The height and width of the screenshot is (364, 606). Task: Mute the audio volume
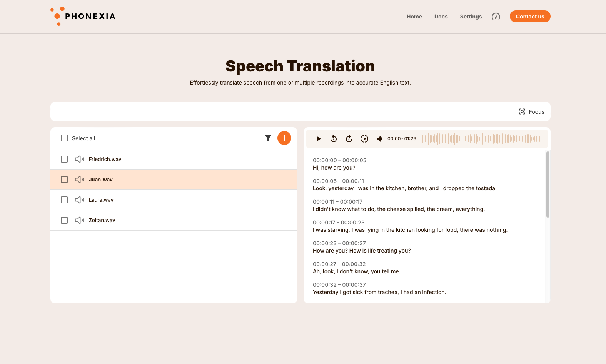point(380,139)
